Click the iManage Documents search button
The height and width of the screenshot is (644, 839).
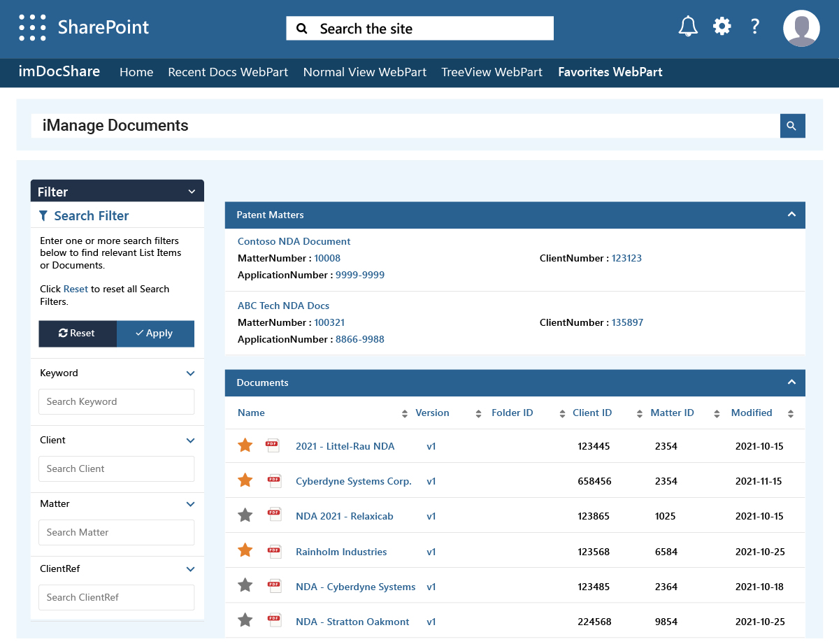(x=792, y=126)
